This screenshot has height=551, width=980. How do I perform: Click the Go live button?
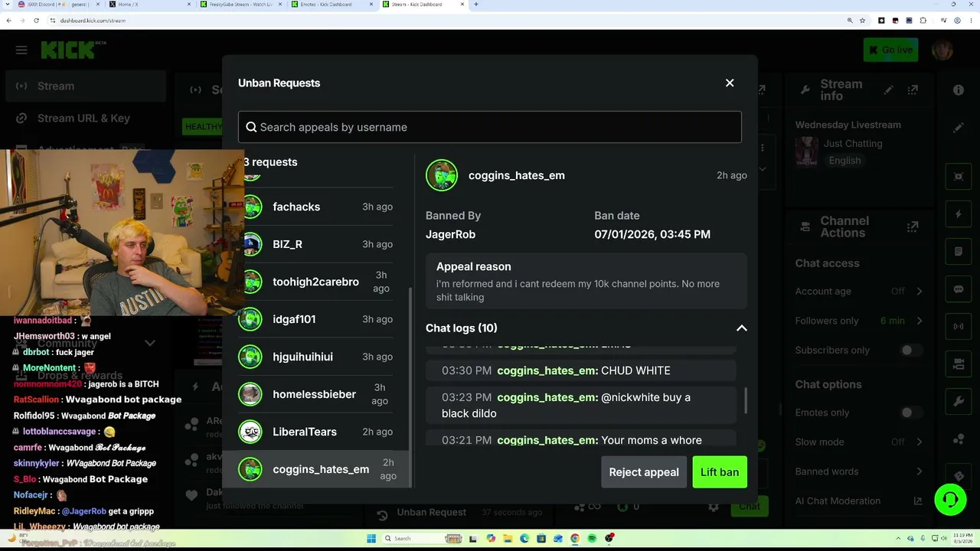click(890, 50)
